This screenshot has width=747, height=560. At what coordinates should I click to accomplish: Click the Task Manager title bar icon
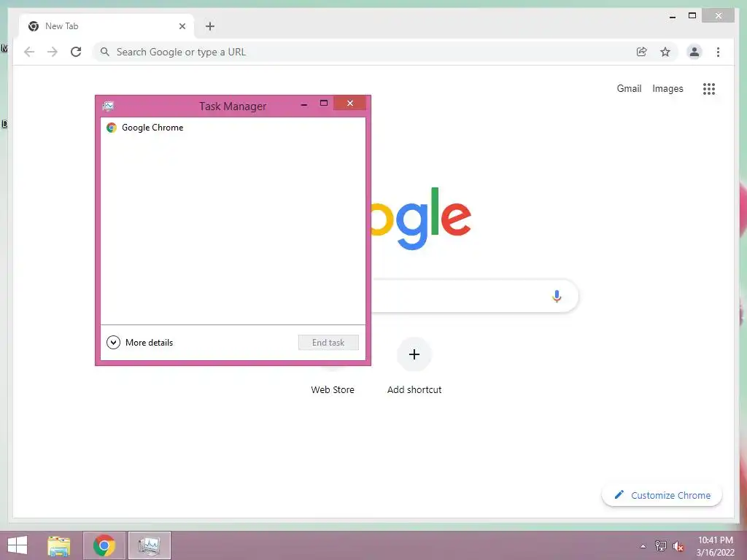[x=108, y=106]
